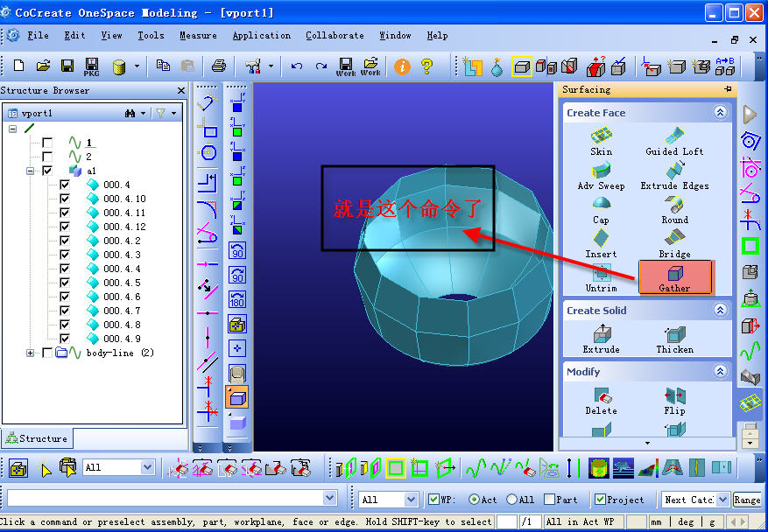The width and height of the screenshot is (768, 532).
Task: Choose the Round surfacing command
Action: coord(674,211)
